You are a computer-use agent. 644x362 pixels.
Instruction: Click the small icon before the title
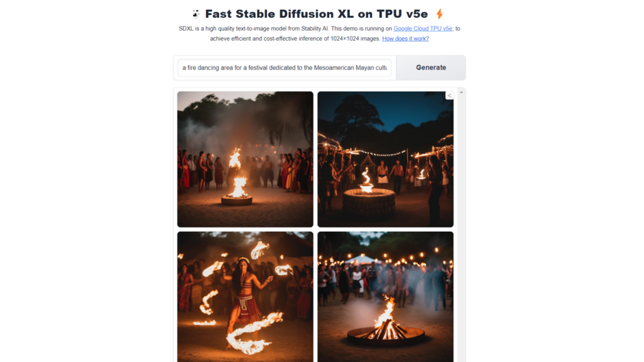[x=196, y=14]
